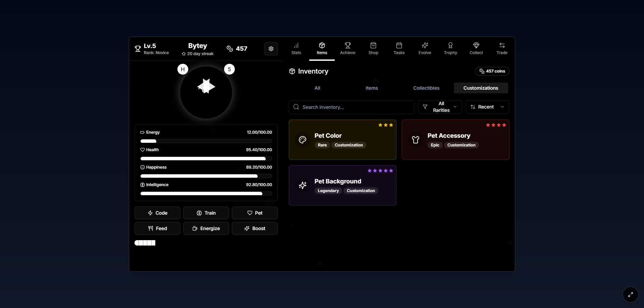644x308 pixels.
Task: Open the Tasks calendar icon
Action: 399,48
